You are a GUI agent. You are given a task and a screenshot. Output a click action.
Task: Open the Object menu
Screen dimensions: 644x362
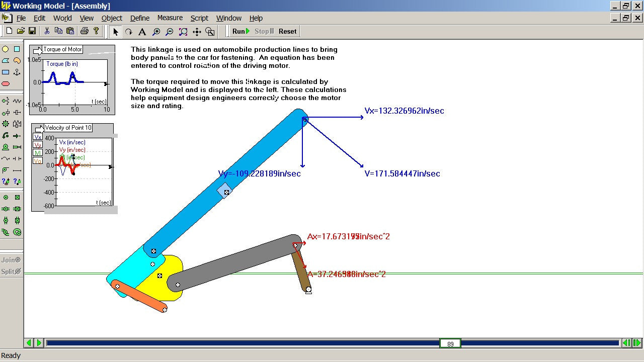pos(112,18)
